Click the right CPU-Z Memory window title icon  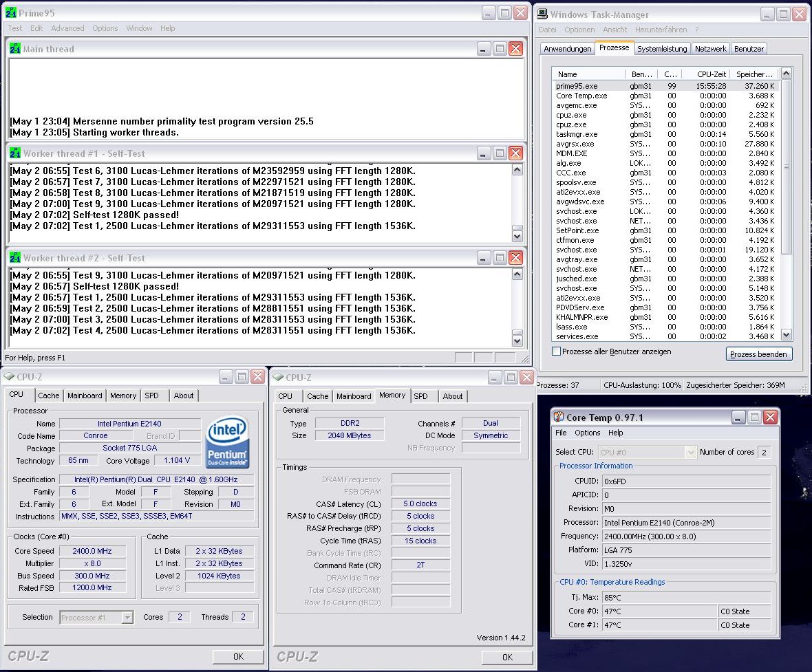[x=278, y=377]
